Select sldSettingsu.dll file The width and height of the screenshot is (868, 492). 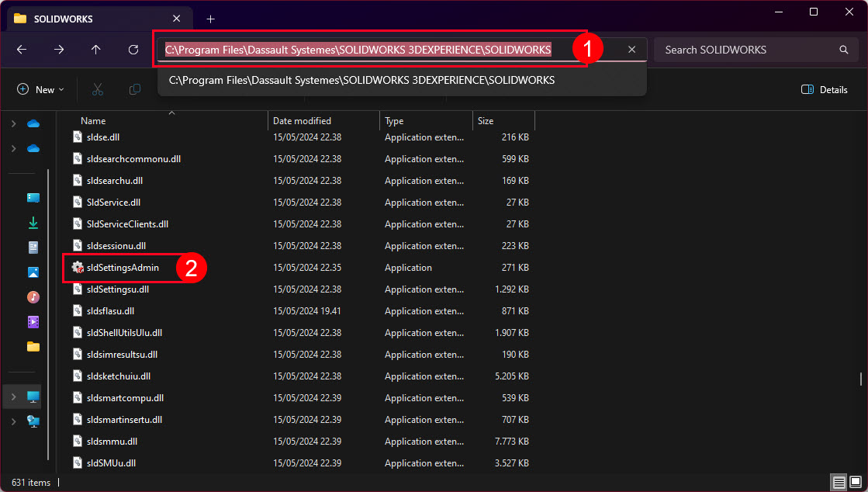(117, 289)
